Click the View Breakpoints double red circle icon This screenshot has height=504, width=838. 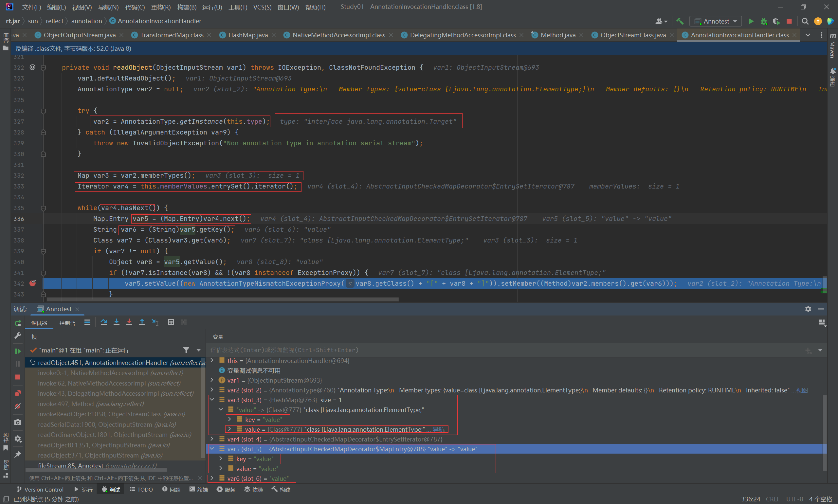coord(18,393)
